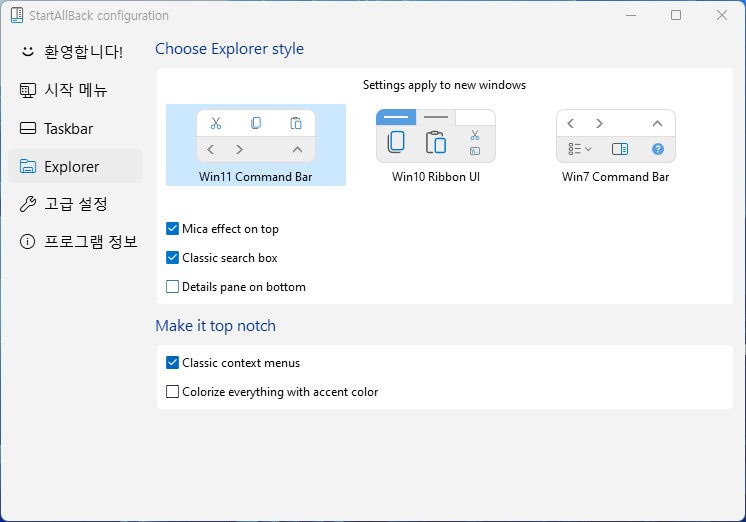Select the Explorer settings page

tap(75, 166)
